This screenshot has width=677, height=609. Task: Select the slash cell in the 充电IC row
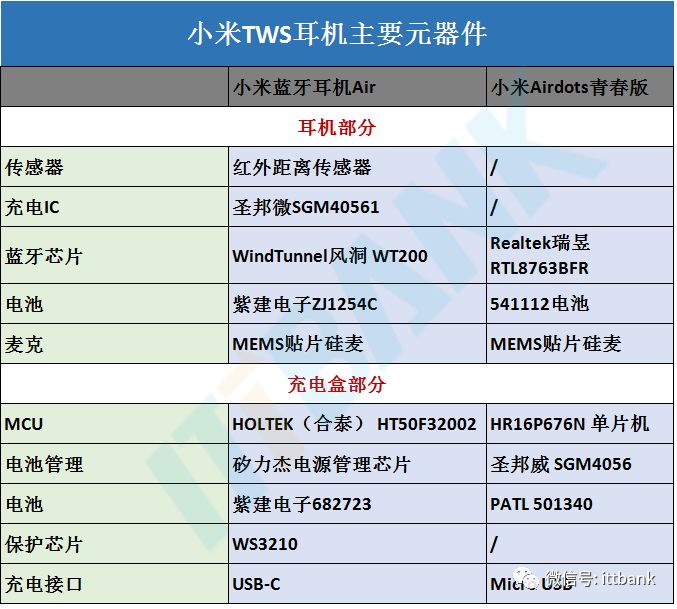pyautogui.click(x=579, y=207)
